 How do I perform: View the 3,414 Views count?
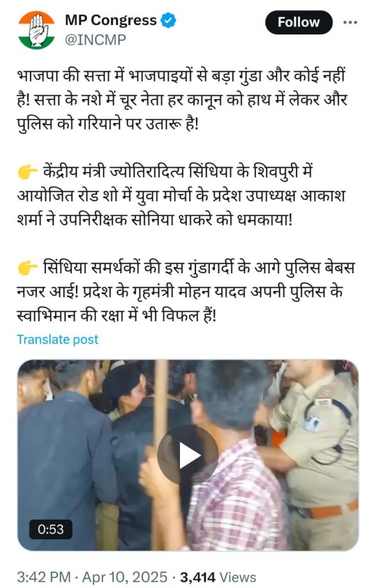coord(218,577)
